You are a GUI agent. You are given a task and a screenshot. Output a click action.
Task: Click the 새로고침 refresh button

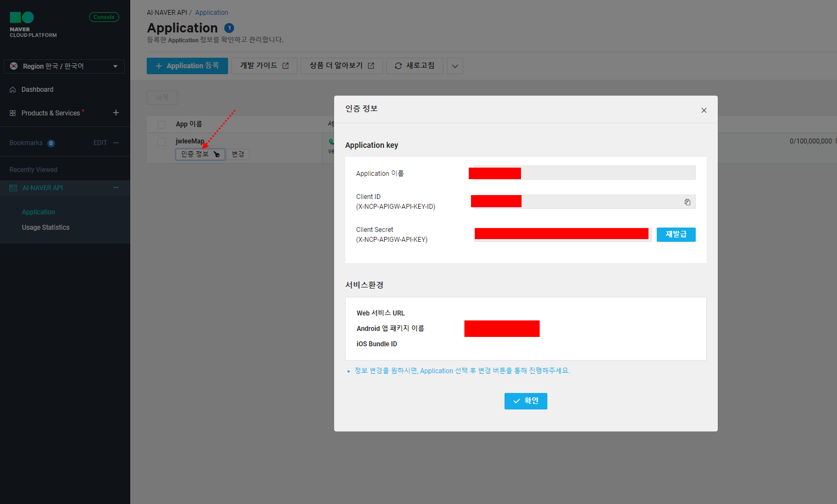tap(415, 66)
